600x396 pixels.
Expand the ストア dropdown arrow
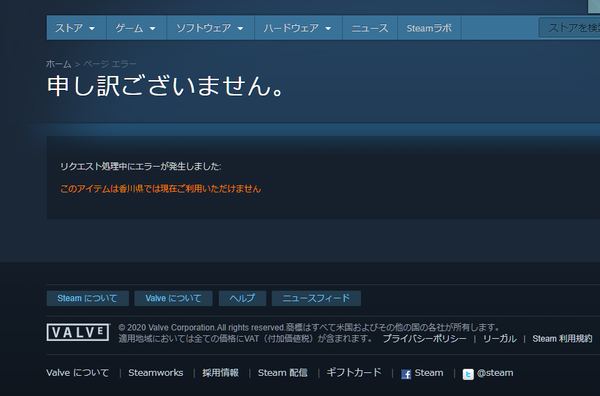tap(92, 28)
